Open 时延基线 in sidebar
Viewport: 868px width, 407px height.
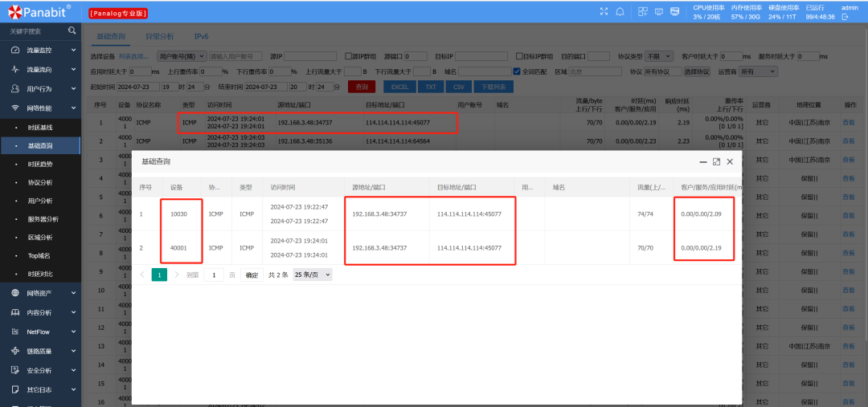click(x=40, y=128)
